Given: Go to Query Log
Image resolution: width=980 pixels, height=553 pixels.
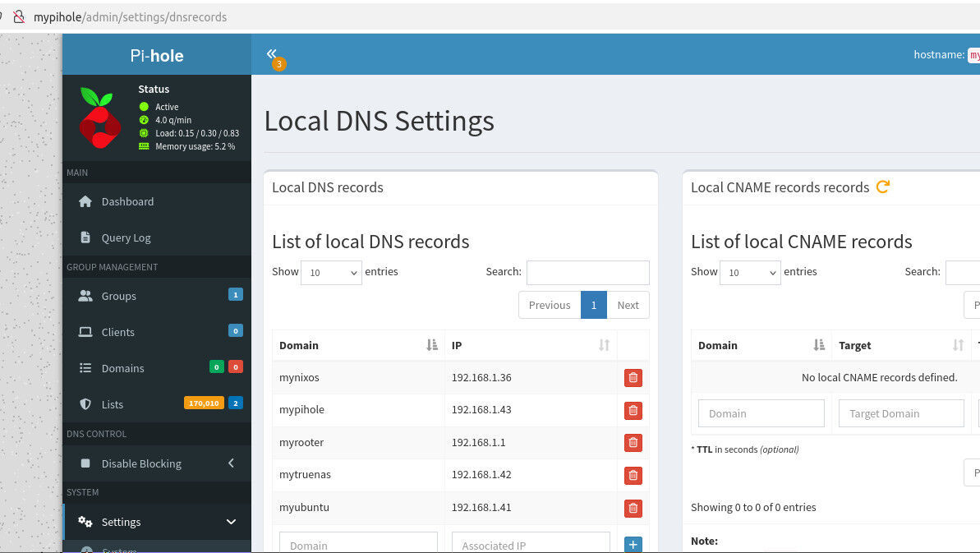Looking at the screenshot, I should [x=126, y=237].
